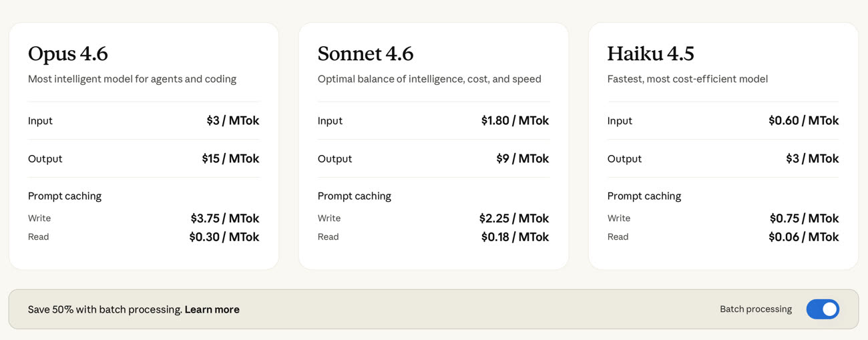Viewport: 868px width, 340px height.
Task: Click the Prompt caching label in Opus card
Action: click(x=65, y=196)
